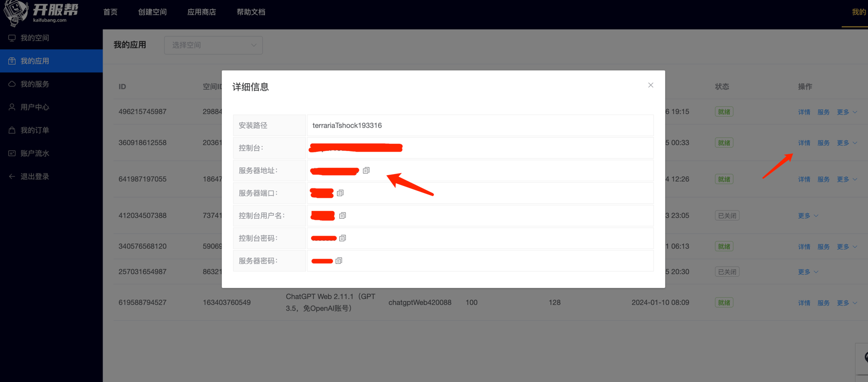Open 账户流水 in sidebar
The width and height of the screenshot is (868, 382).
[x=51, y=154]
